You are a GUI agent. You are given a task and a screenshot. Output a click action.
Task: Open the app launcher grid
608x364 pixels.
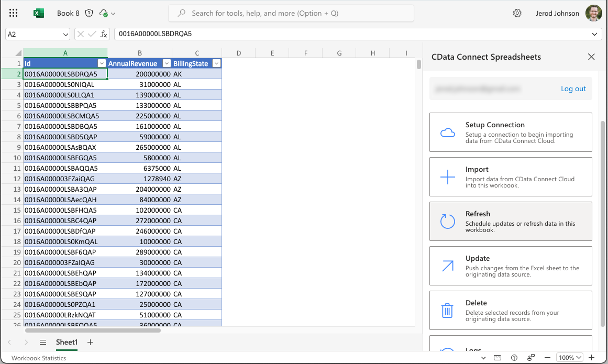click(14, 13)
